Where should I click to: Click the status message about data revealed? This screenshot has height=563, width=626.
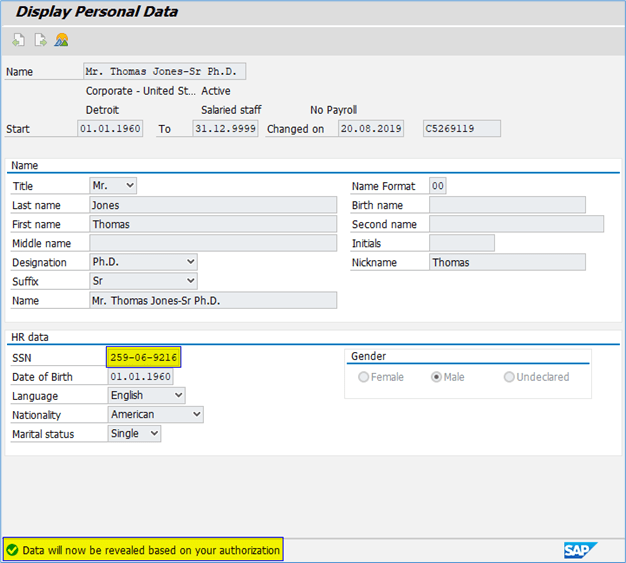pyautogui.click(x=151, y=550)
